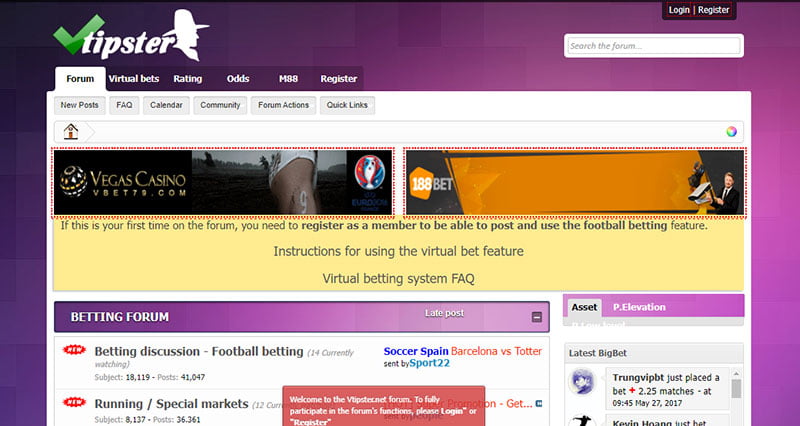Click the Vtipster logo
The height and width of the screenshot is (426, 800).
point(131,35)
